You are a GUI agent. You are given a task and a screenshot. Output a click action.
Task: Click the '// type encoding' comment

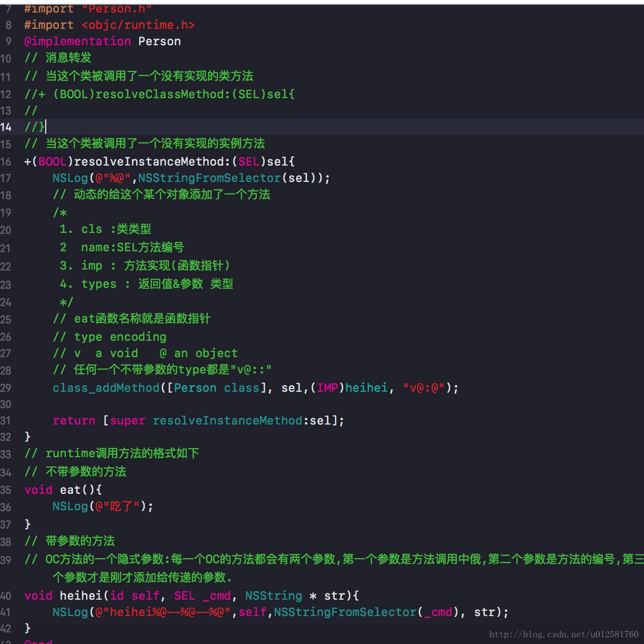[110, 337]
